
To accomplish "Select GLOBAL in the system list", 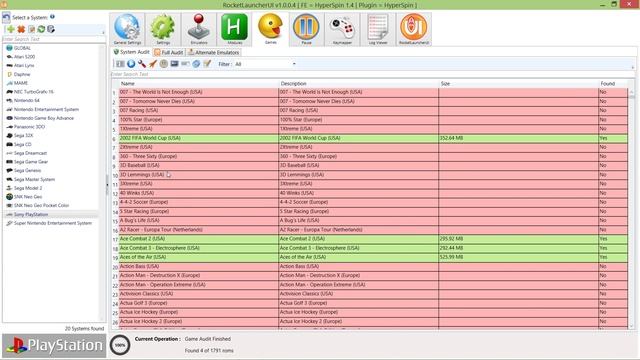I will (22, 48).
